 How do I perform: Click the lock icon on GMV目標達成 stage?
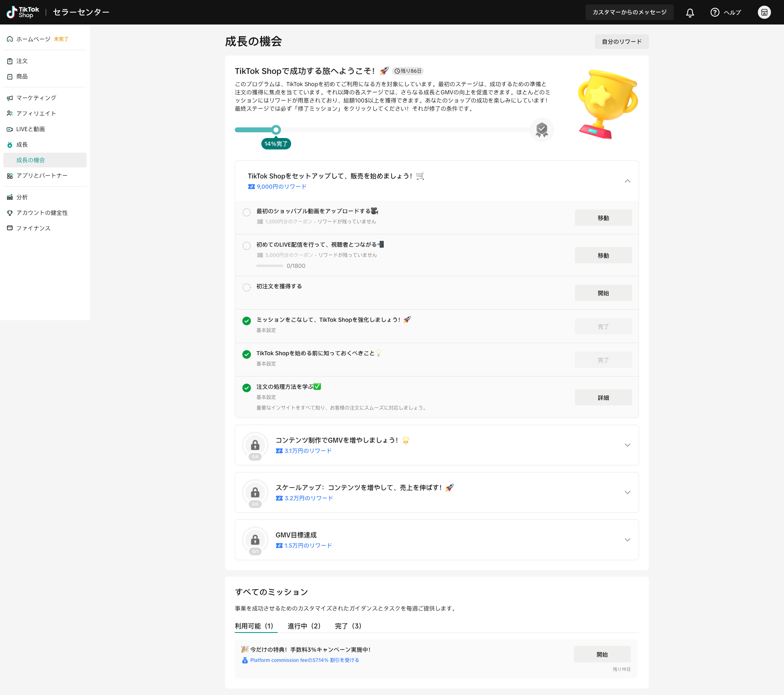coord(255,539)
